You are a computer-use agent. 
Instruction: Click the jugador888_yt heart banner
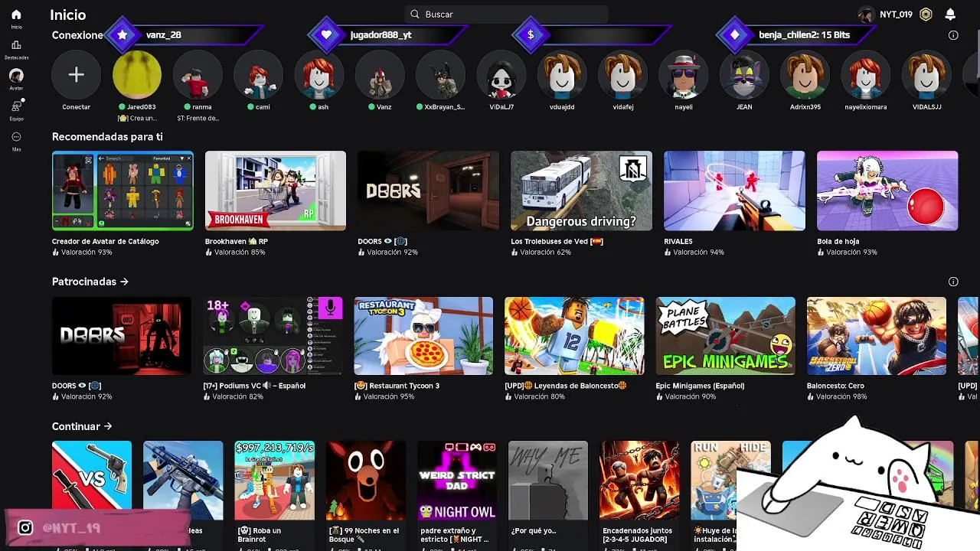pos(387,35)
